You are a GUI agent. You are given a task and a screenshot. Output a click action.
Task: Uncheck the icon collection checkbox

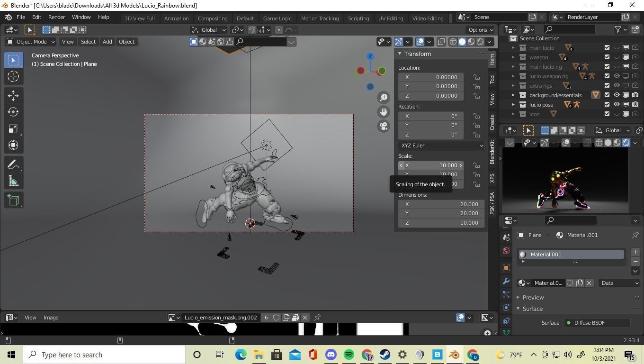coord(607,114)
